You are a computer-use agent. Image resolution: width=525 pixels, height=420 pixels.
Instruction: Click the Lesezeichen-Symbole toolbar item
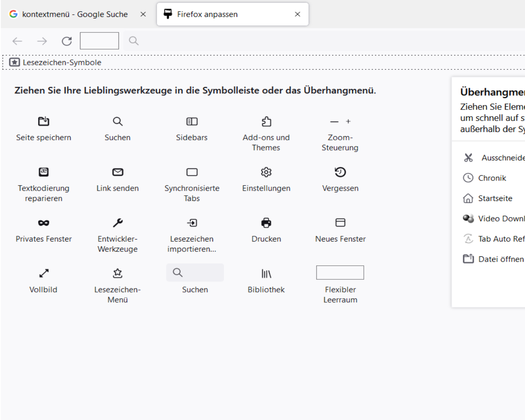[x=56, y=62]
